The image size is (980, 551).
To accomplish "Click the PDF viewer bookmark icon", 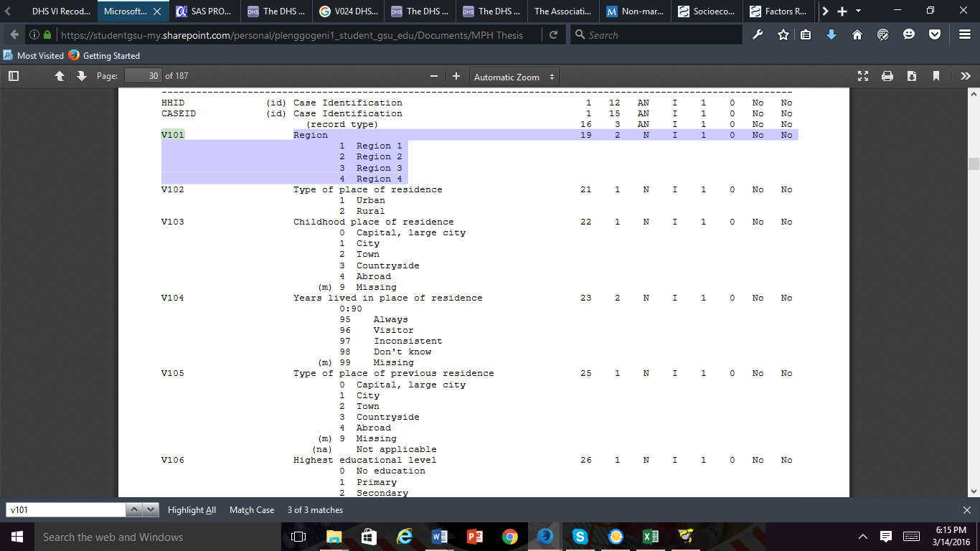I will (x=936, y=76).
